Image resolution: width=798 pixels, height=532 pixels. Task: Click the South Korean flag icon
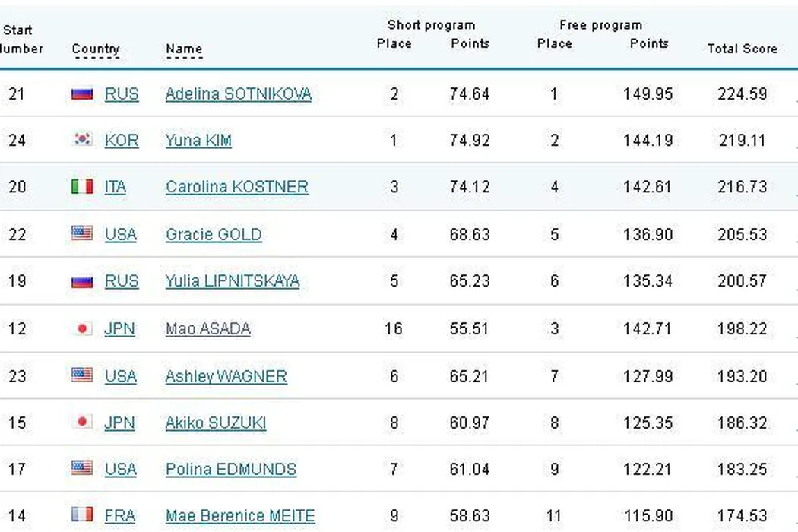(x=82, y=140)
